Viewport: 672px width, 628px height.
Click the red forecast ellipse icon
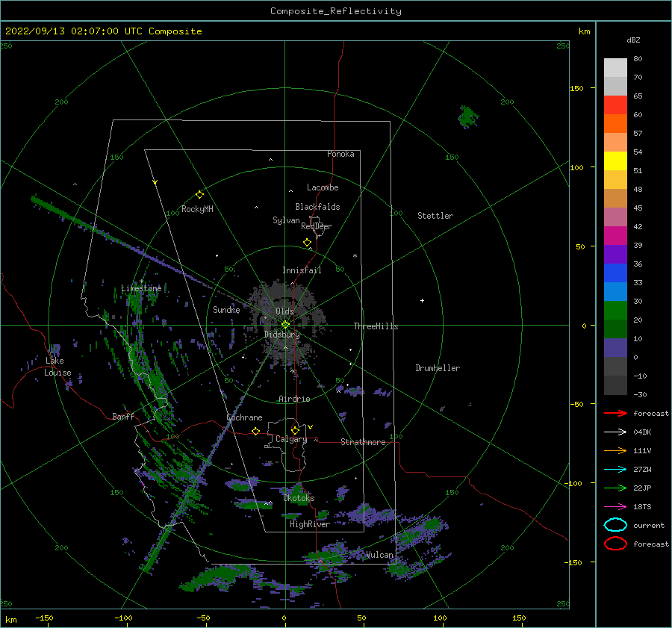pos(615,544)
